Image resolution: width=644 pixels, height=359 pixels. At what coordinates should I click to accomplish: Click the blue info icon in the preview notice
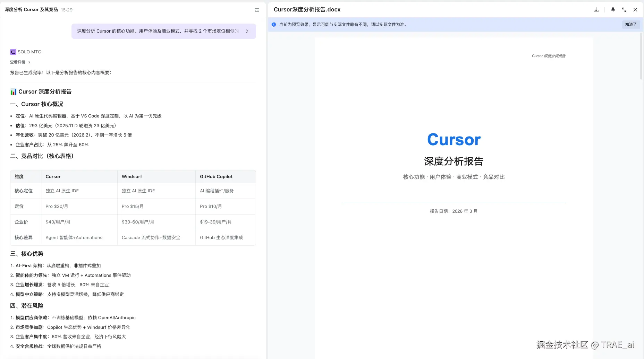(x=274, y=25)
